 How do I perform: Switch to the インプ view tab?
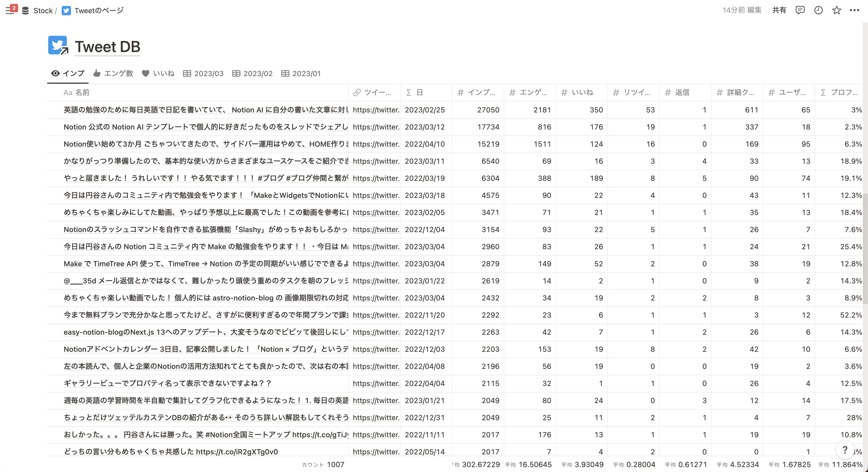point(68,74)
